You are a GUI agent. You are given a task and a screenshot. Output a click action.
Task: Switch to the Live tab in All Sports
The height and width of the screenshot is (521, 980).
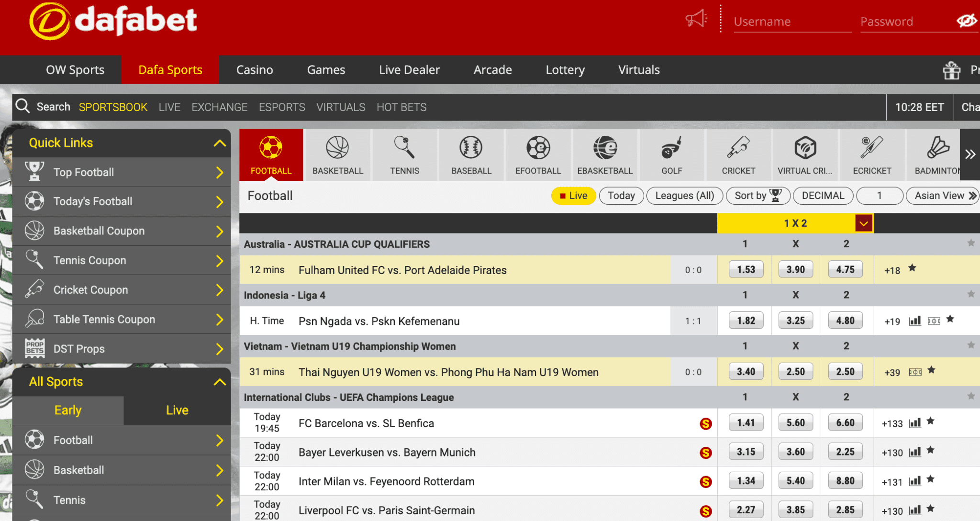coord(177,410)
